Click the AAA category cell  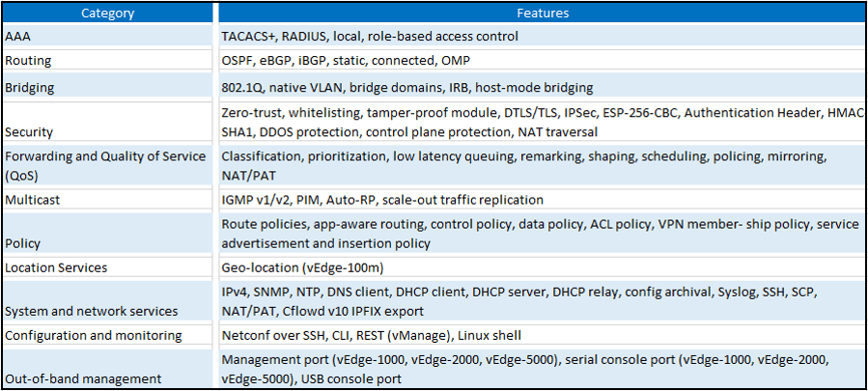coord(109,36)
